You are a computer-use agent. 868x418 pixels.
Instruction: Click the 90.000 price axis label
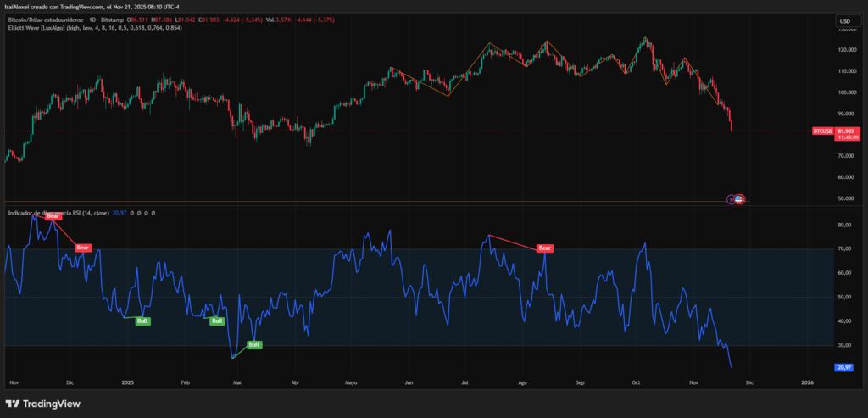tap(844, 114)
